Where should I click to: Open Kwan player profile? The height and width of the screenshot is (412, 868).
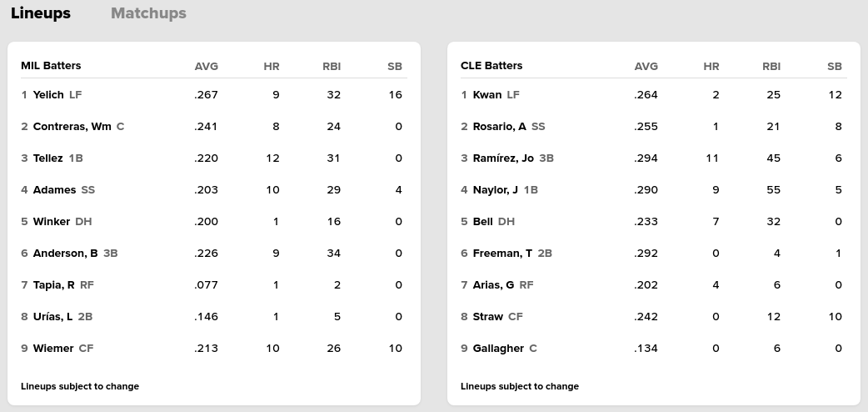pos(487,95)
